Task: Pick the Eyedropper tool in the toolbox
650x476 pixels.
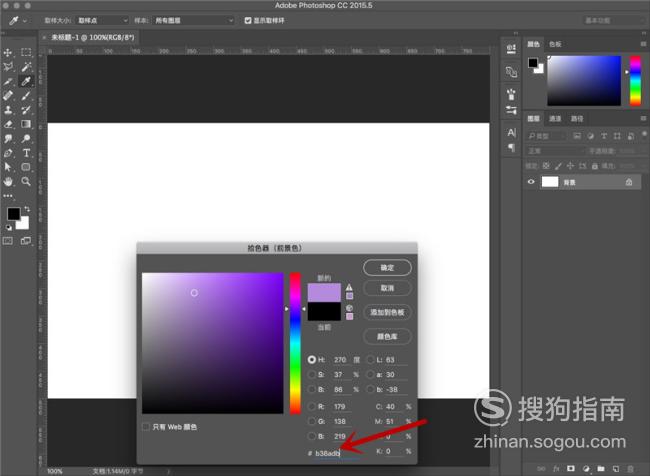Action: point(26,81)
